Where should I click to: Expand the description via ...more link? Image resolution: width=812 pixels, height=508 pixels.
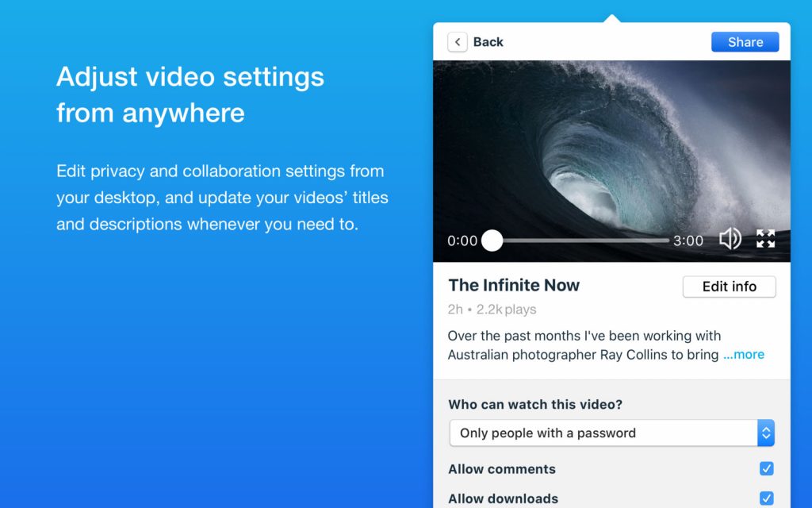[x=744, y=355]
